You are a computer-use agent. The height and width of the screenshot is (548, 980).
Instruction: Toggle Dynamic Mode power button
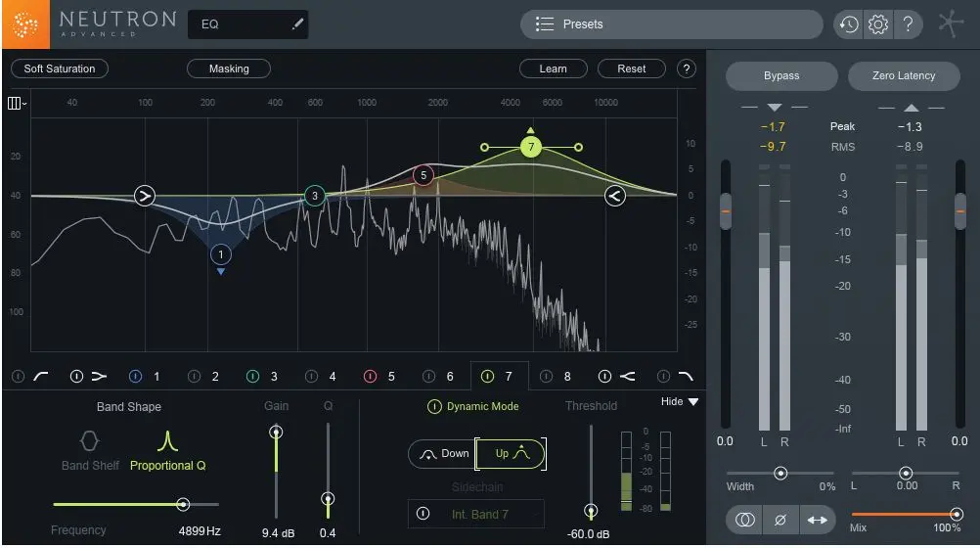(434, 406)
